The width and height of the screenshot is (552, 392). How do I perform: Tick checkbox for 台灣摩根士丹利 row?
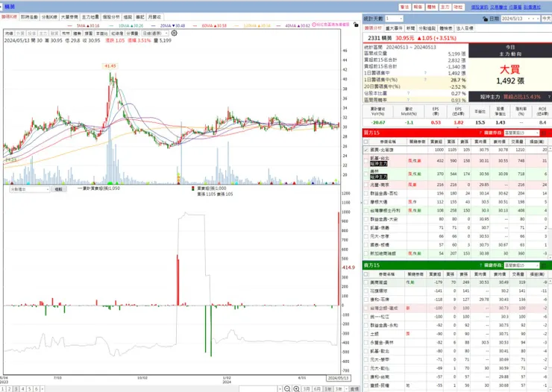pyautogui.click(x=366, y=211)
